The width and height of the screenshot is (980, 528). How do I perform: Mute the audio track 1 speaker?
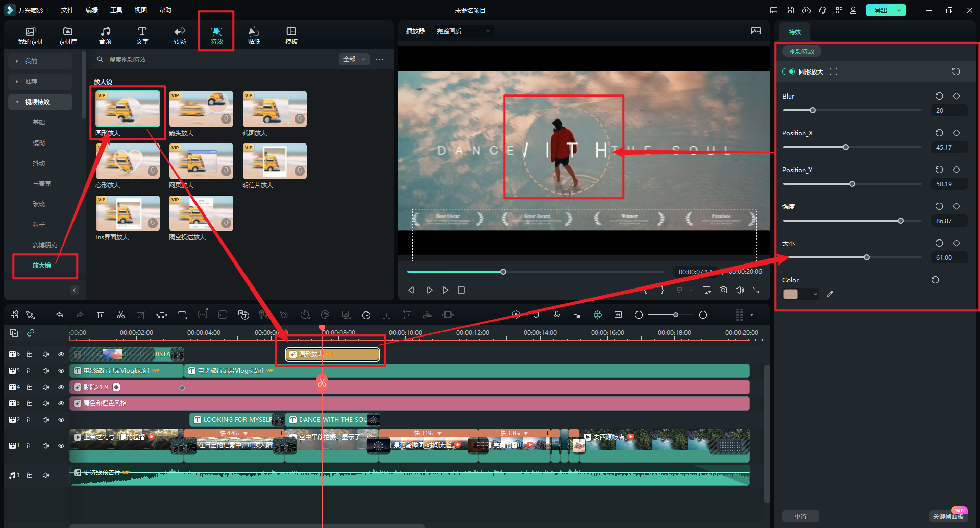click(x=46, y=475)
